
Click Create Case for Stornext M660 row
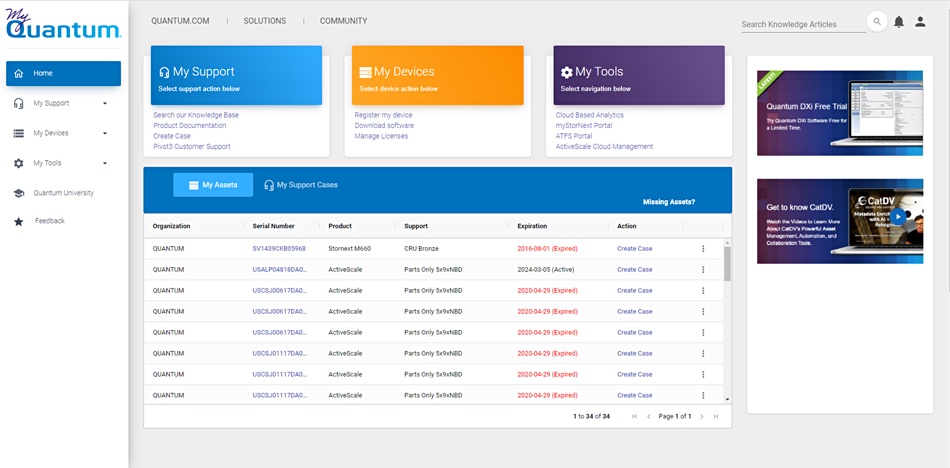coord(635,249)
